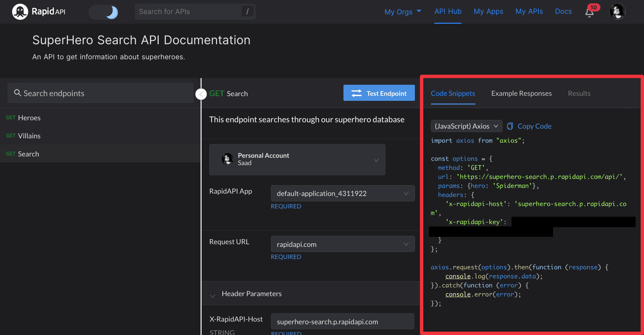Click the Personal Account avatar thumbnail
The width and height of the screenshot is (644, 335).
coord(227,159)
